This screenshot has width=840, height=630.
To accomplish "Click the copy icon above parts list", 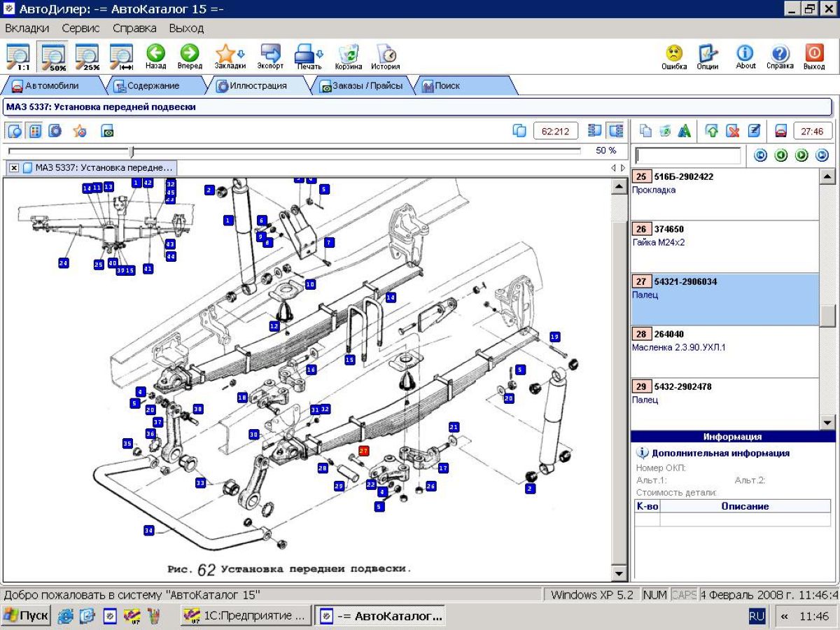I will pos(646,131).
